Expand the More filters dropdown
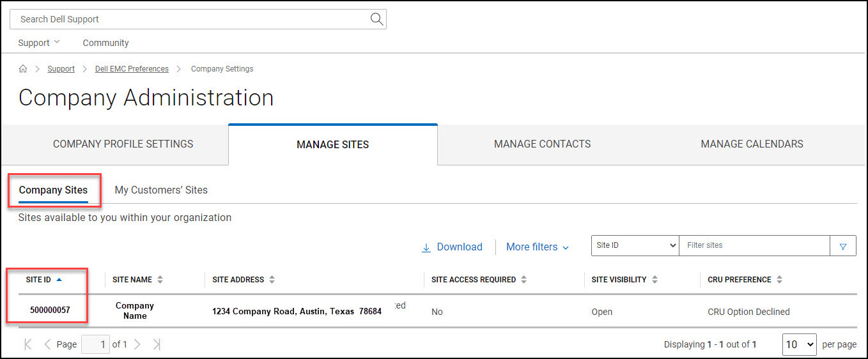Viewport: 868px width, 359px height. point(537,247)
